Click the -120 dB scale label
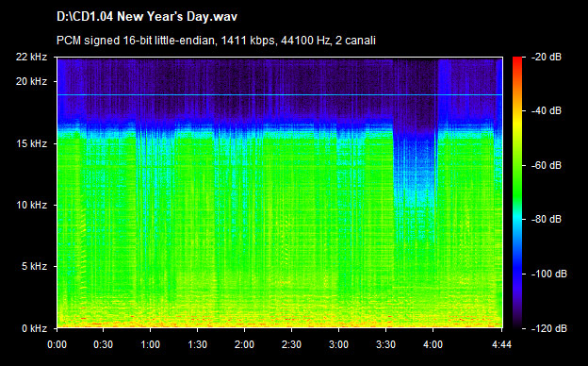This screenshot has height=366, width=588. (549, 329)
